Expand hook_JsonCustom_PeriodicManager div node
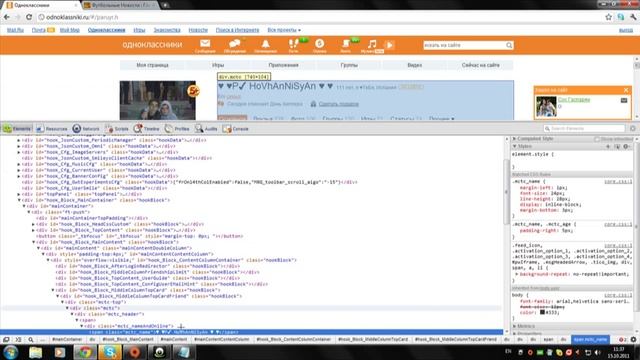 tap(19, 140)
